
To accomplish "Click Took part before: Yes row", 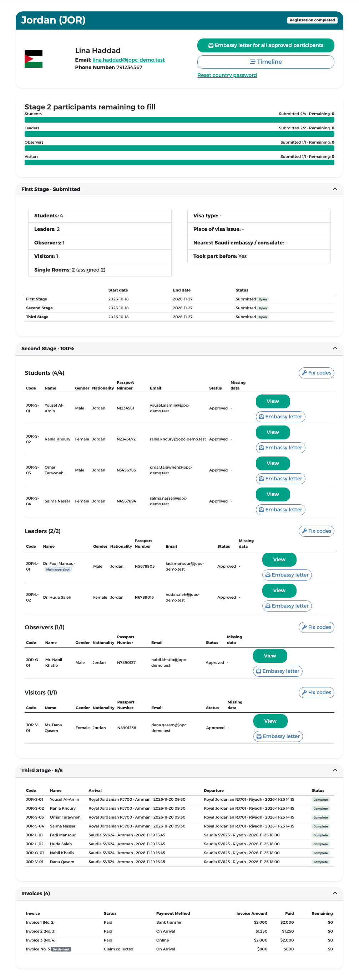I will pyautogui.click(x=259, y=257).
